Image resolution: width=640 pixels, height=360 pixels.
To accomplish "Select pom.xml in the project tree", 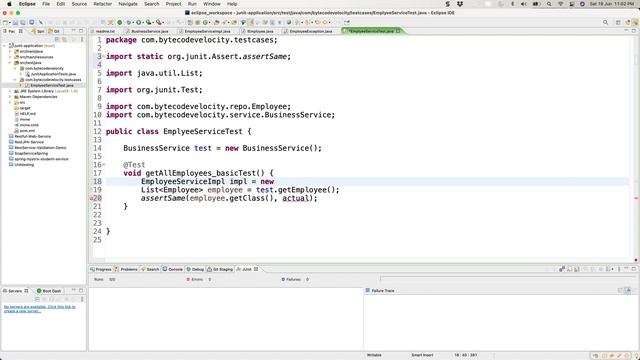I will [27, 131].
